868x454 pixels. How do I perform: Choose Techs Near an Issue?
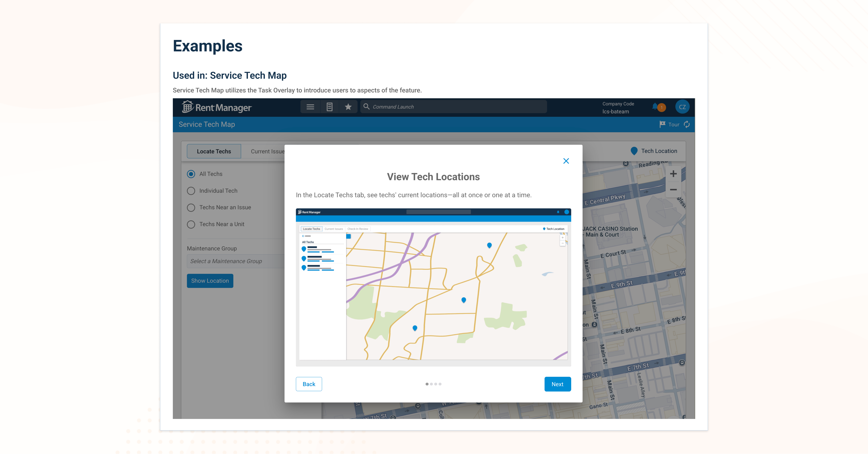pyautogui.click(x=191, y=208)
